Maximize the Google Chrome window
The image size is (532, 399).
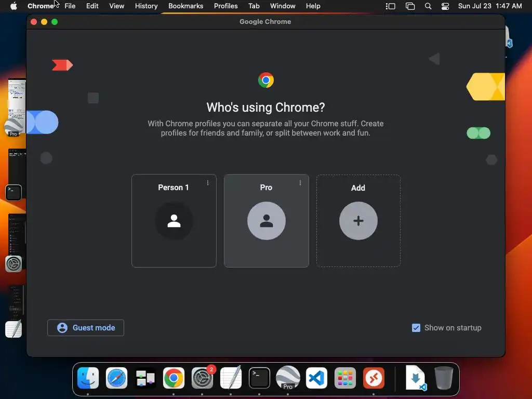click(55, 22)
